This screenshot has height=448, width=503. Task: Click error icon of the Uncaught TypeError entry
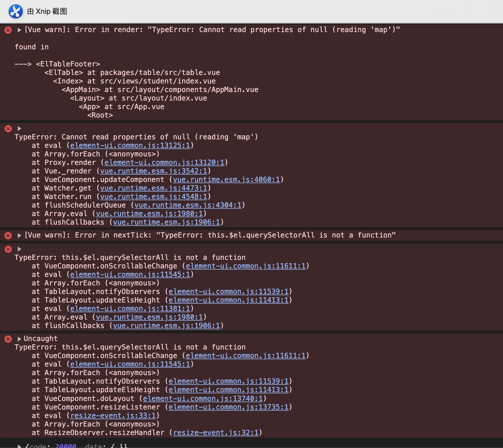(x=8, y=339)
